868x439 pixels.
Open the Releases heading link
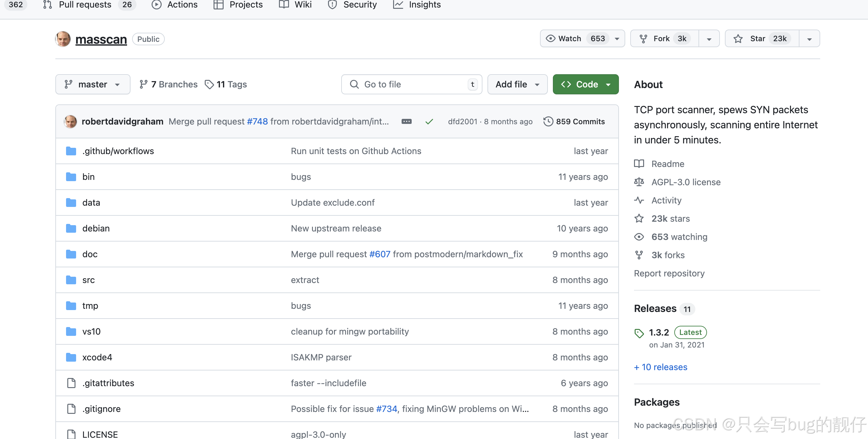655,308
